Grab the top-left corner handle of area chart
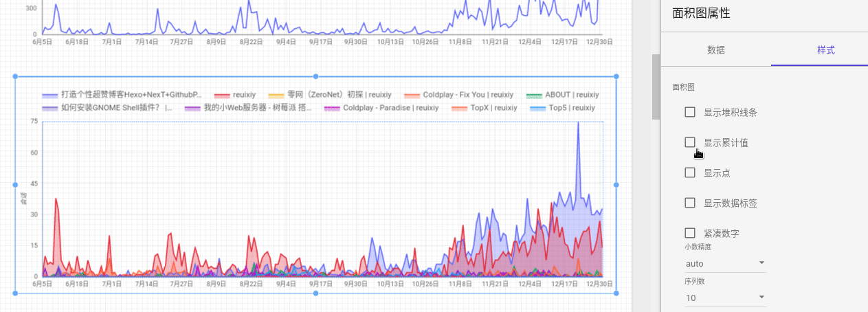Viewport: 868px width, 312px height. 16,76
